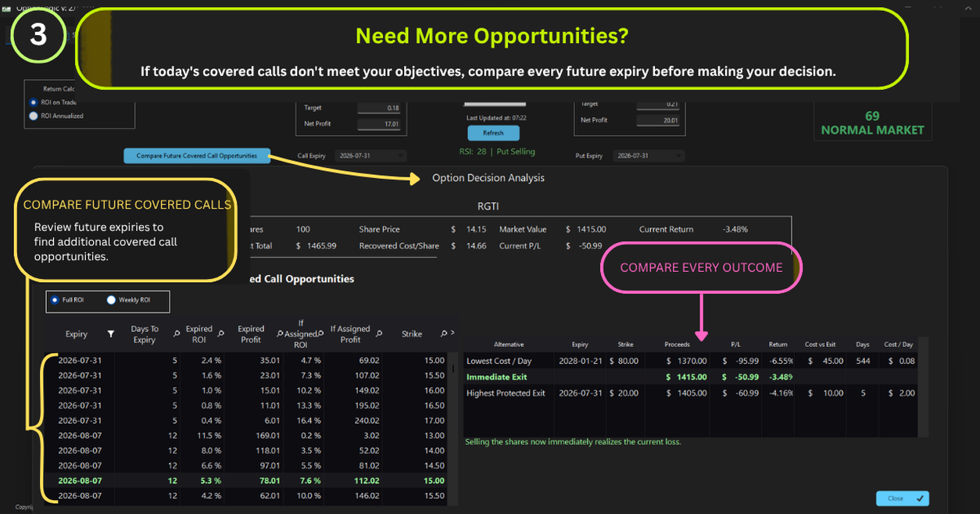This screenshot has height=514, width=980.
Task: Sort by the Strike column header
Action: 412,334
